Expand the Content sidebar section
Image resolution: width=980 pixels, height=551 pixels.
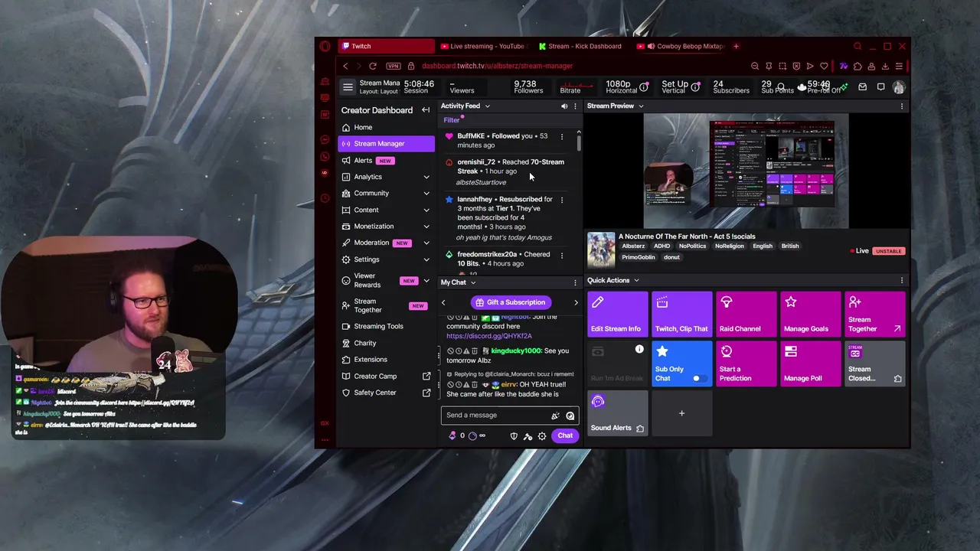(426, 210)
